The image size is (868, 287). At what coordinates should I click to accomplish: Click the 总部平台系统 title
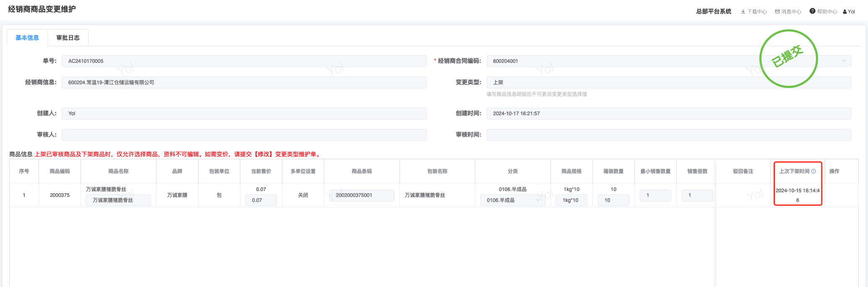(714, 12)
